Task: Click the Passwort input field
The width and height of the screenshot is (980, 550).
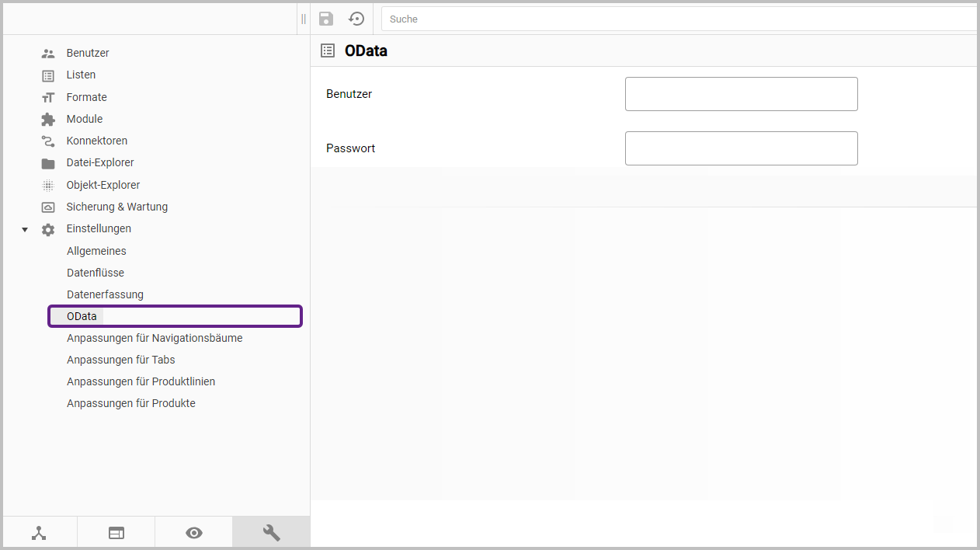Action: pos(741,148)
